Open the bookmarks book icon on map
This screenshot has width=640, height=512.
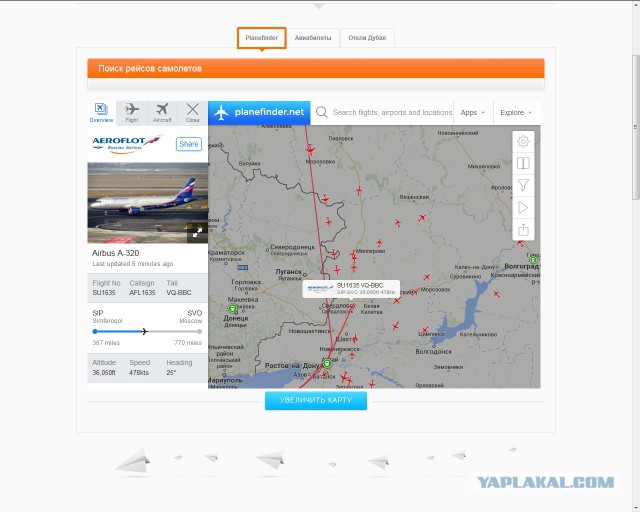[523, 163]
